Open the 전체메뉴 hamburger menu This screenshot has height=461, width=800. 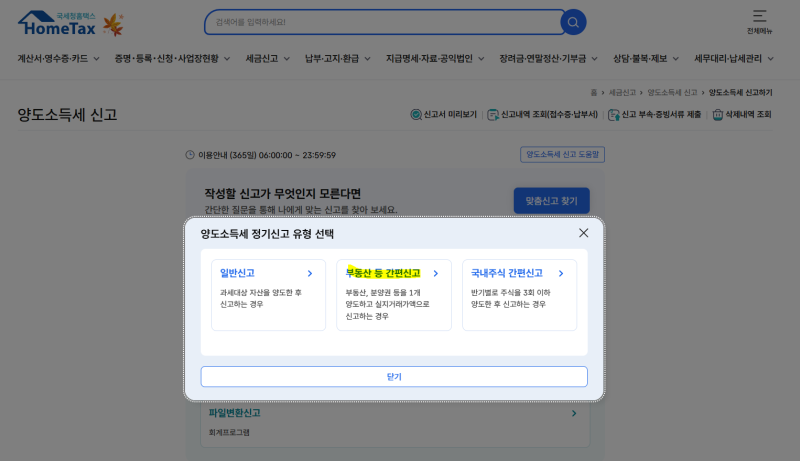(759, 22)
